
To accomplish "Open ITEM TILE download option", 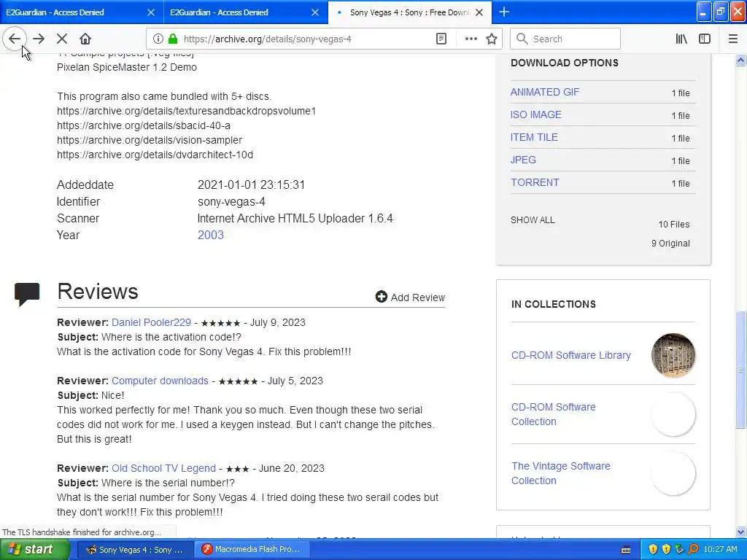I will pos(534,137).
